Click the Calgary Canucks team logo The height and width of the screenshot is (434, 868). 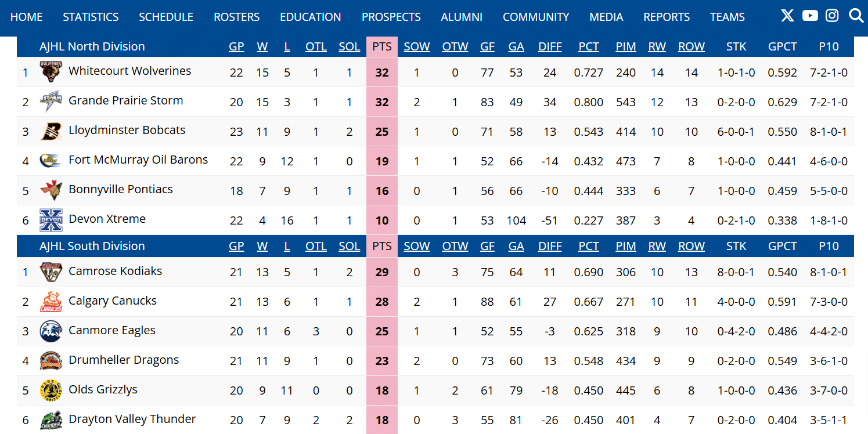(51, 302)
